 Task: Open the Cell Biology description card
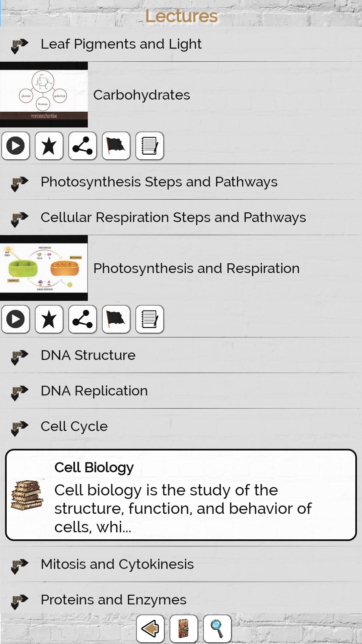click(x=181, y=495)
